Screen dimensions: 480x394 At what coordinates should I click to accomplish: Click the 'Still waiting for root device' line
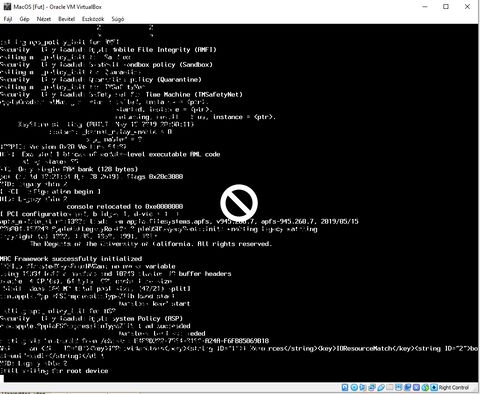[x=54, y=371]
